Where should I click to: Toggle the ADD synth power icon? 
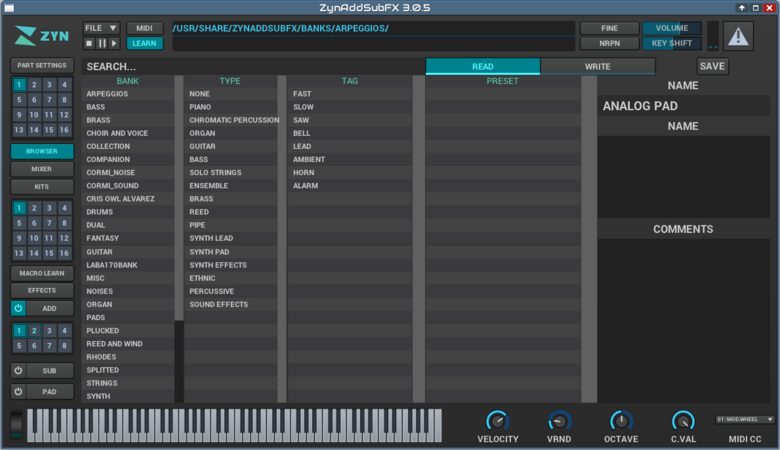click(18, 308)
